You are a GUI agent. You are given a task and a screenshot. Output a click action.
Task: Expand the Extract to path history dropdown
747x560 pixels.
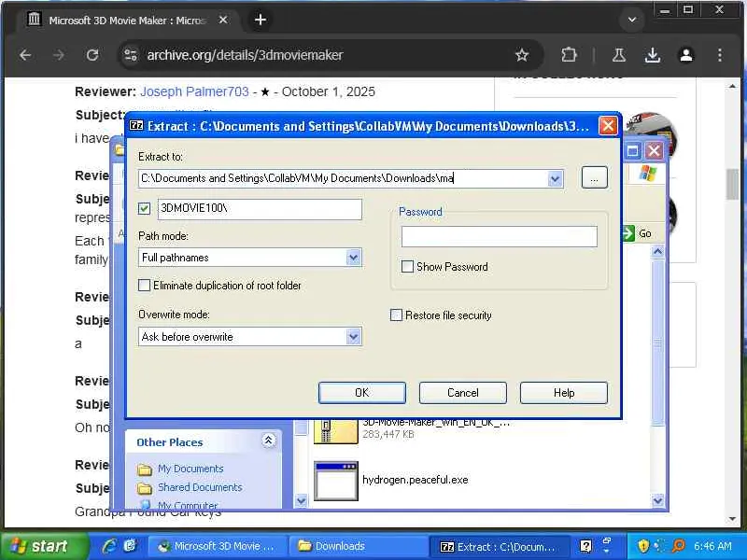point(555,179)
